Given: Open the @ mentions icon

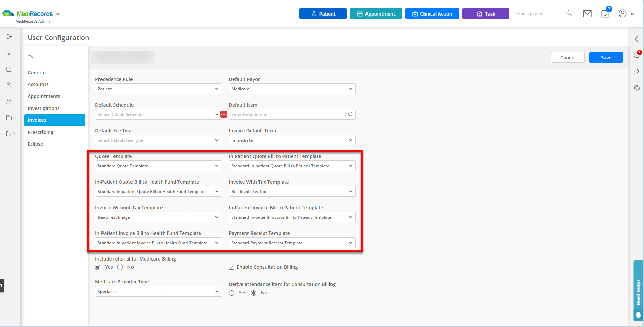Looking at the screenshot, I should [637, 88].
